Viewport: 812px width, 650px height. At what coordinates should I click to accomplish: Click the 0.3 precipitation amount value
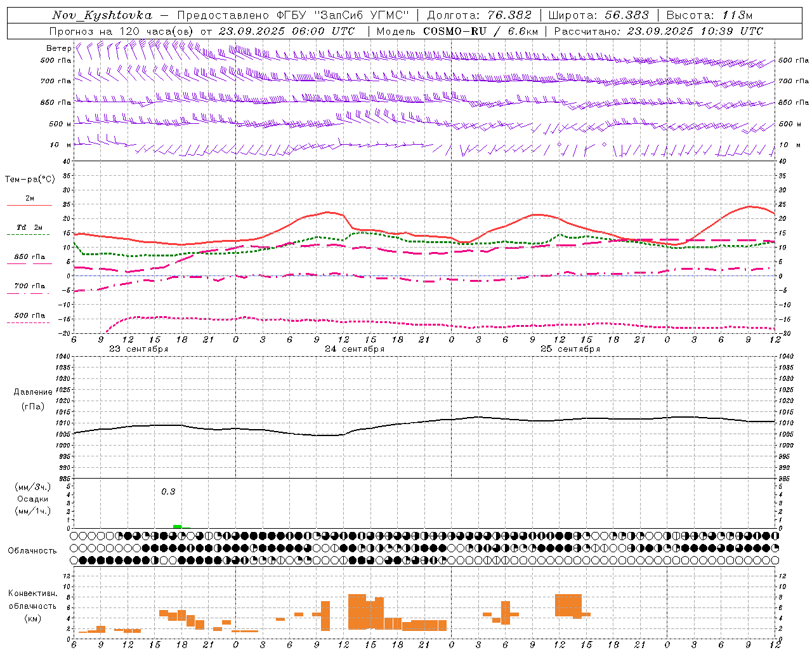click(168, 492)
